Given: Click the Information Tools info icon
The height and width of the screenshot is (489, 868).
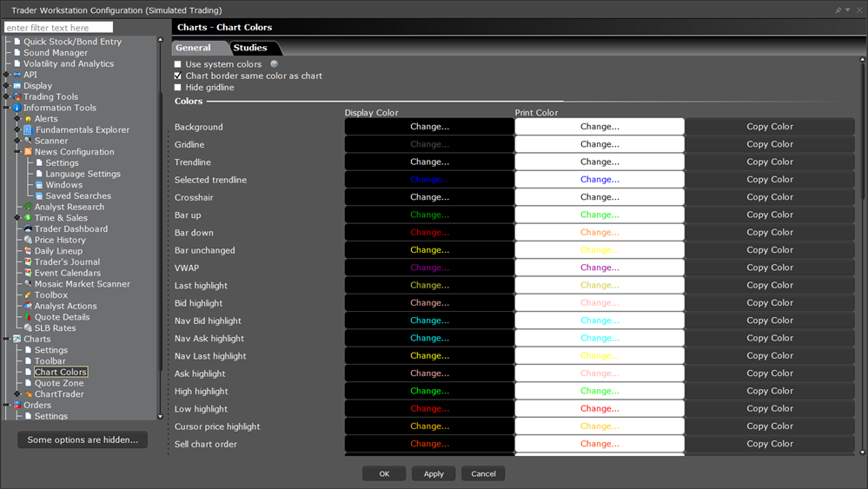Looking at the screenshot, I should [17, 108].
